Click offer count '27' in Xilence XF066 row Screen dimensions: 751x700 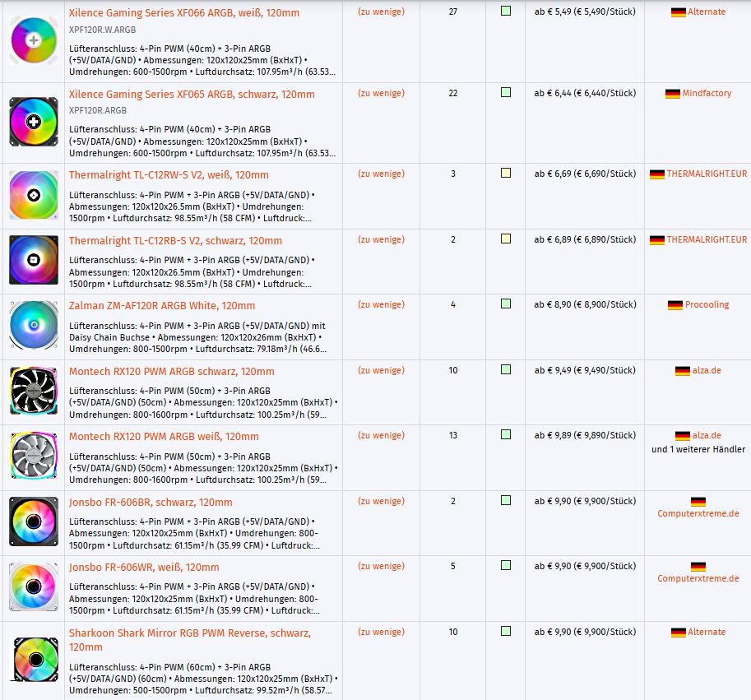[453, 12]
